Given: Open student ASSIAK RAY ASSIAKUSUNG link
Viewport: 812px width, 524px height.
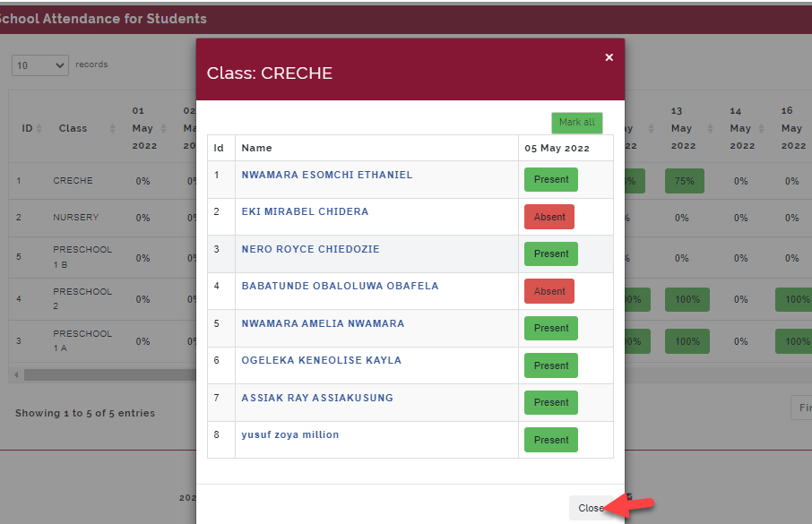Looking at the screenshot, I should point(317,398).
